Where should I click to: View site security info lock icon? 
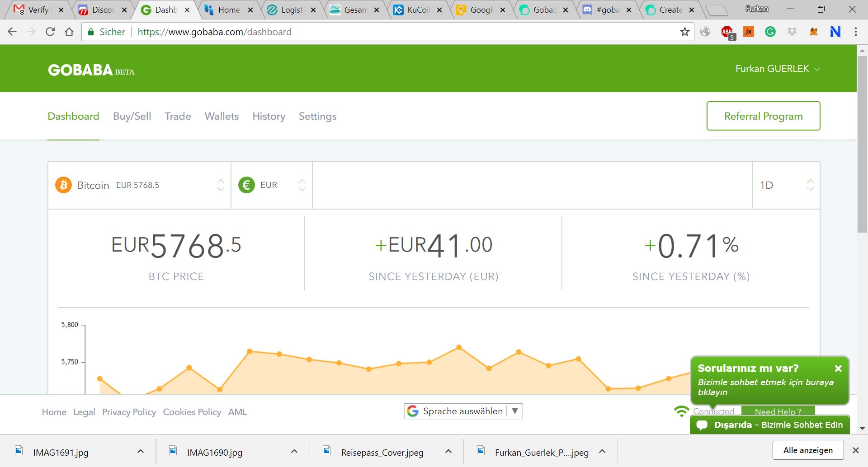[x=91, y=32]
